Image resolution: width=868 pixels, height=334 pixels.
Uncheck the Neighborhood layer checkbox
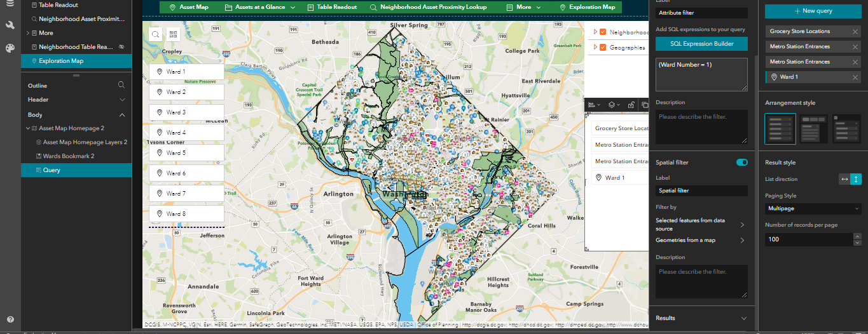[602, 32]
